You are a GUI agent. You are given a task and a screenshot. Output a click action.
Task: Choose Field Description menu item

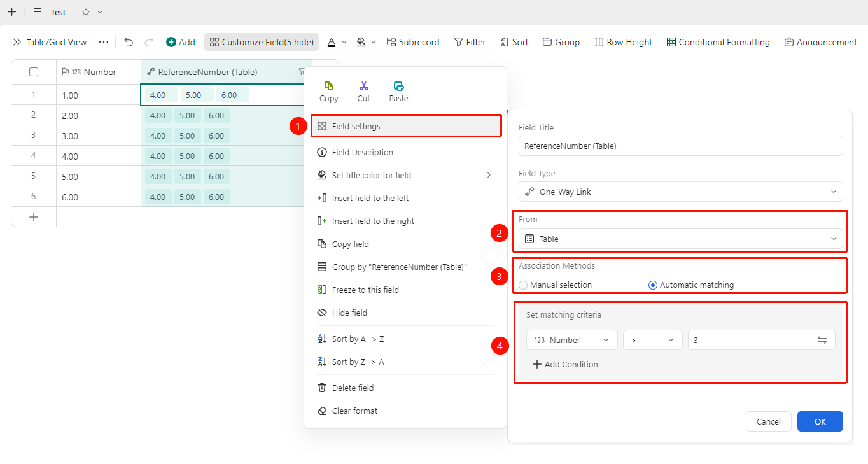pos(405,152)
